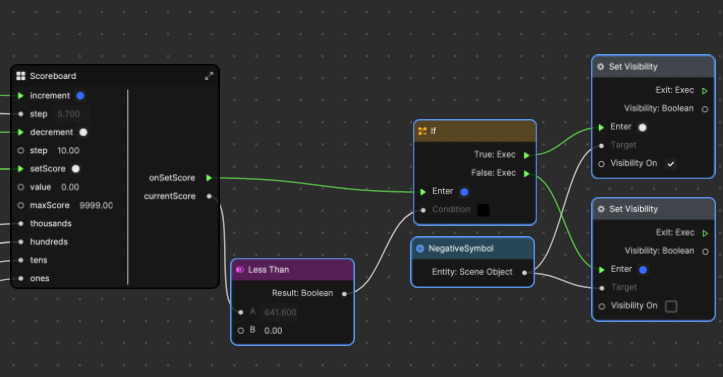
Task: Click the blue dot next to increment
Action: [x=80, y=96]
